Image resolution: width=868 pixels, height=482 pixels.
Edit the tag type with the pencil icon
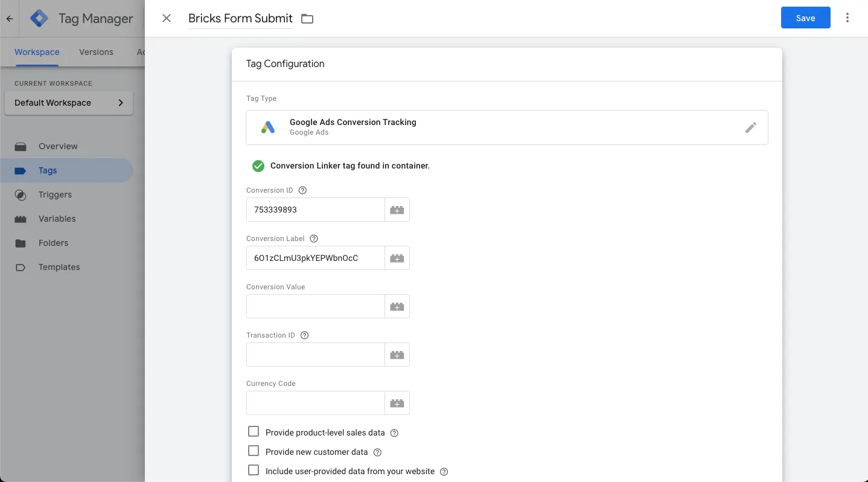(750, 127)
